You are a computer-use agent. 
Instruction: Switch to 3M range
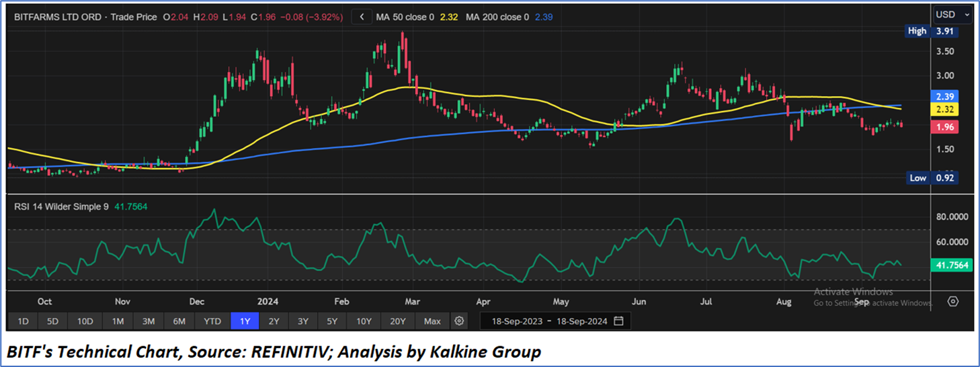[x=149, y=321]
